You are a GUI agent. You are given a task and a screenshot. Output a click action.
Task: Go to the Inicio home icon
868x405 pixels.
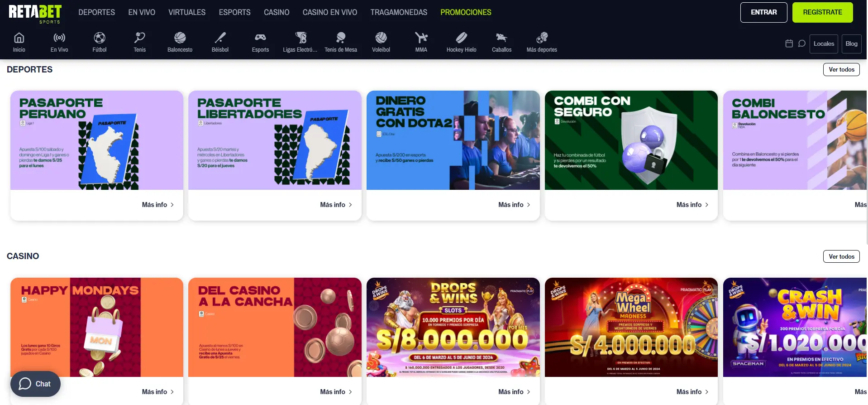click(19, 38)
